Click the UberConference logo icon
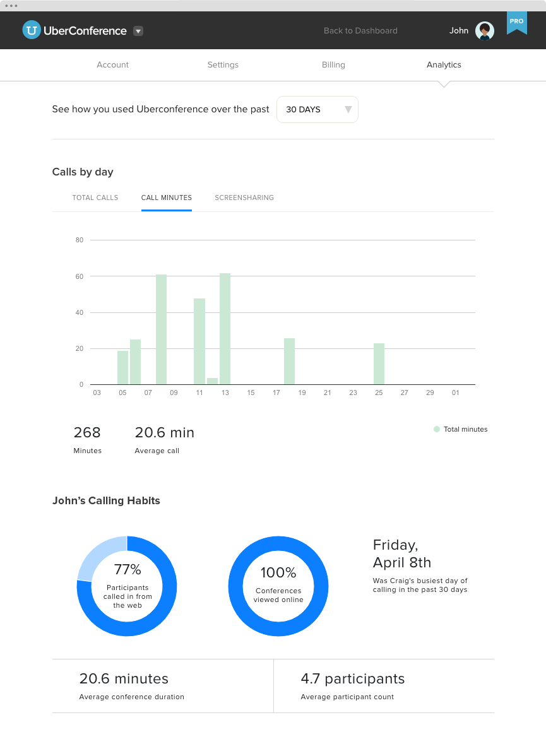 [x=32, y=30]
